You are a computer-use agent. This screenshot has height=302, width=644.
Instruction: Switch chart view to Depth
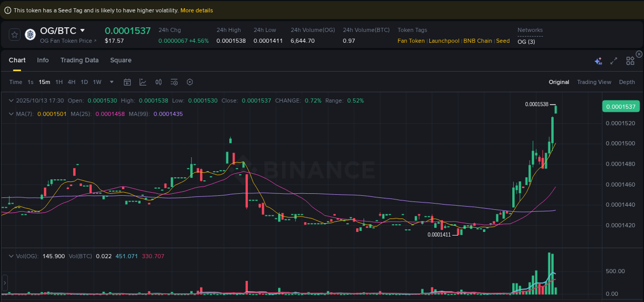click(x=627, y=82)
